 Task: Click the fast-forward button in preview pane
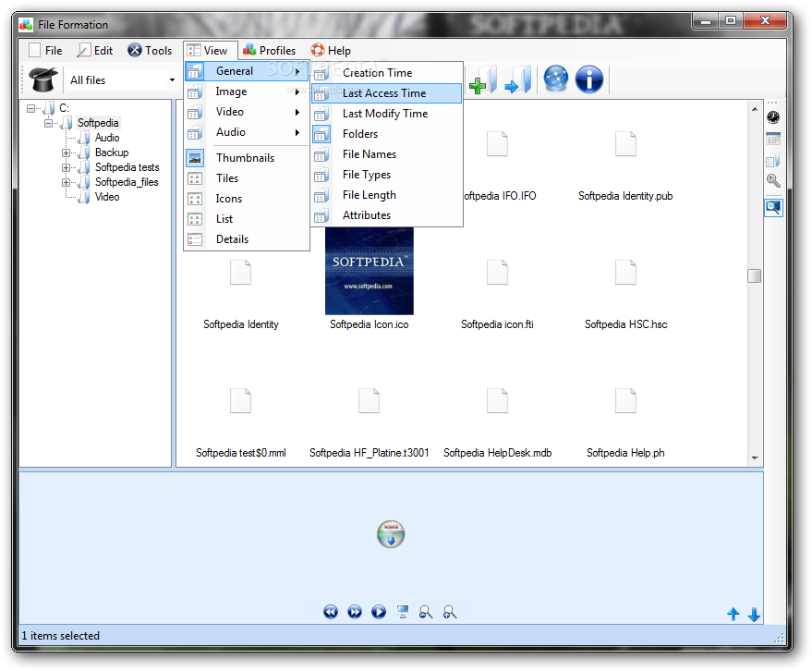tap(355, 612)
